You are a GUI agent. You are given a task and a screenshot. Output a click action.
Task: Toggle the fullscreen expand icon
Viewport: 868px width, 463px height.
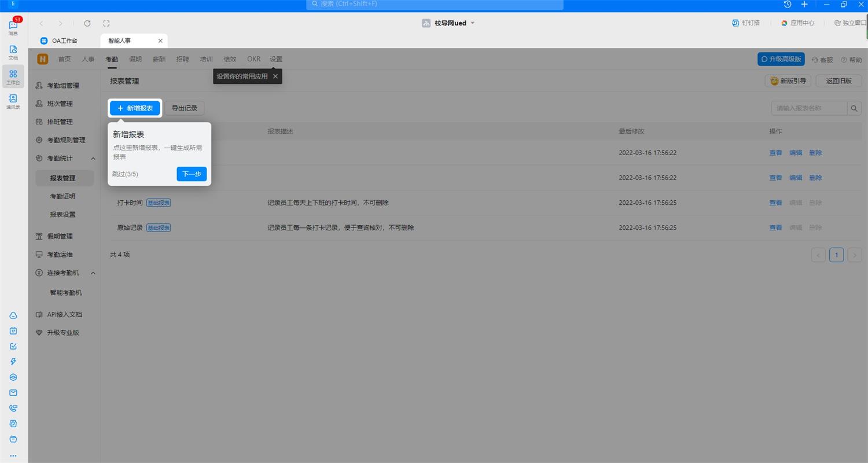tap(106, 23)
